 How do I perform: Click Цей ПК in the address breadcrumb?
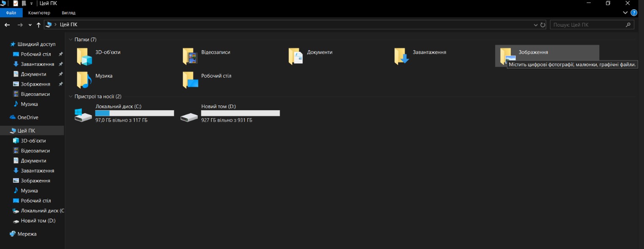[69, 25]
